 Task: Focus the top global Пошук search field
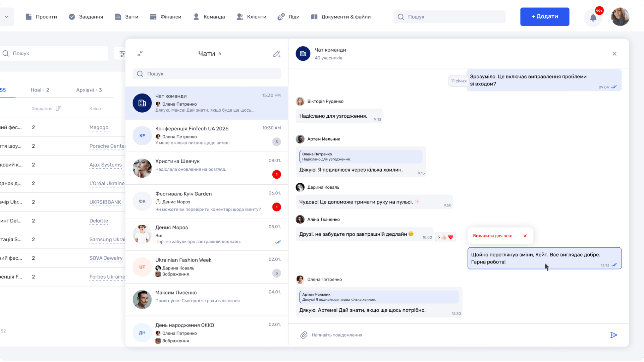[449, 17]
